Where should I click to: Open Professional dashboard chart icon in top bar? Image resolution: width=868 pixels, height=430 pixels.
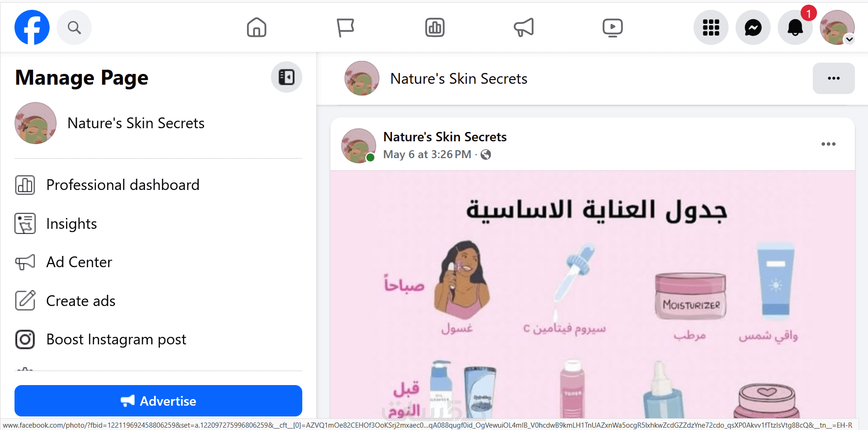coord(435,28)
